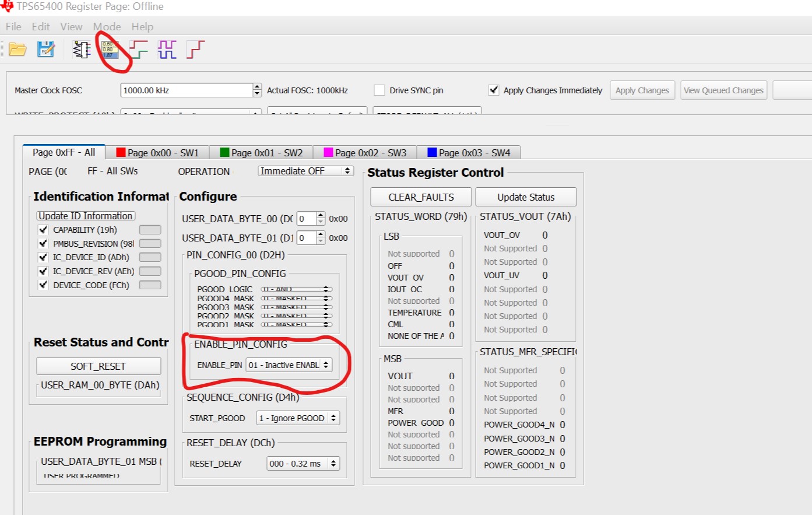
Task: Open a file with the folder icon
Action: [x=17, y=50]
